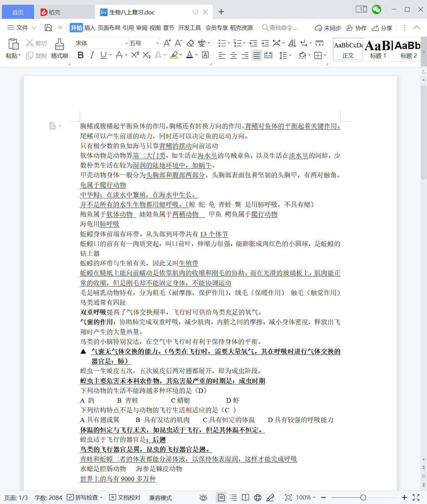The width and height of the screenshot is (427, 504).
Task: Clear formatting with the eraser icon
Action: pos(190,43)
